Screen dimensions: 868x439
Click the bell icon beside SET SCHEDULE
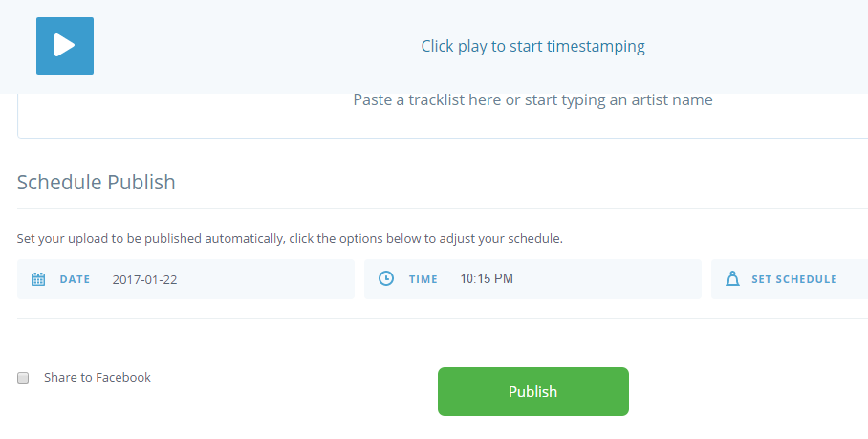732,278
